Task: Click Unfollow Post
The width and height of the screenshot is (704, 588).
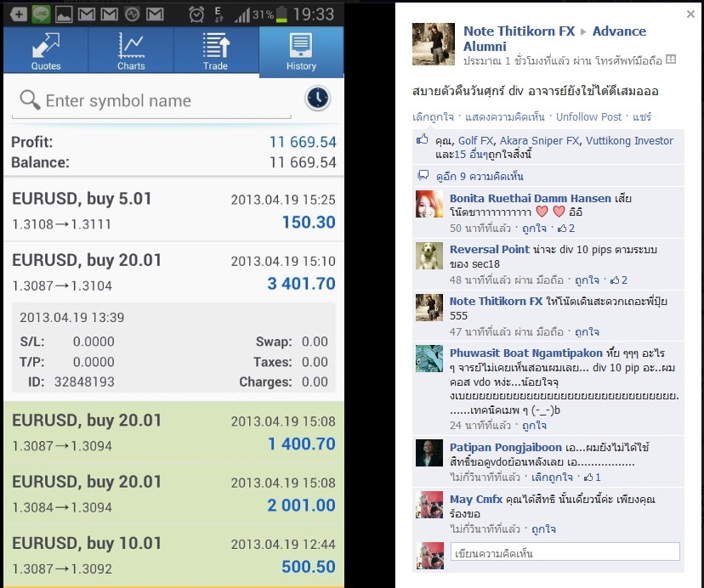Action: click(588, 117)
